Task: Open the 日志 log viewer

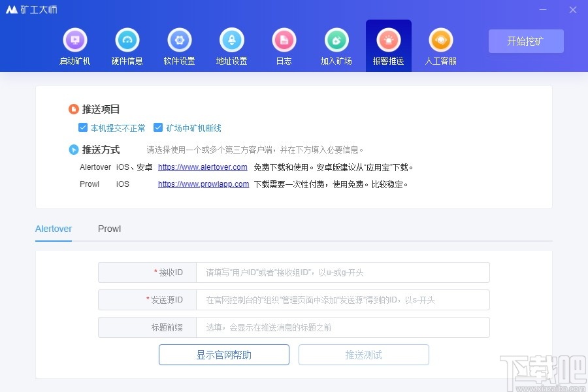Action: 284,44
